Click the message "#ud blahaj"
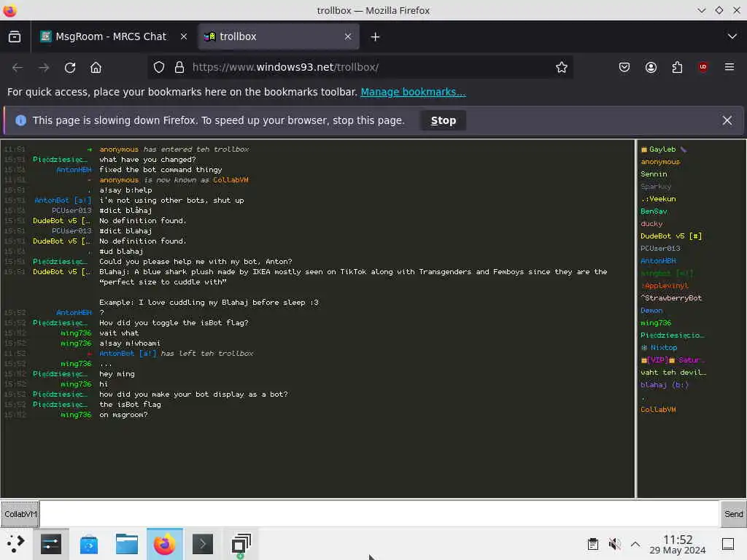This screenshot has height=560, width=747. pyautogui.click(x=121, y=252)
